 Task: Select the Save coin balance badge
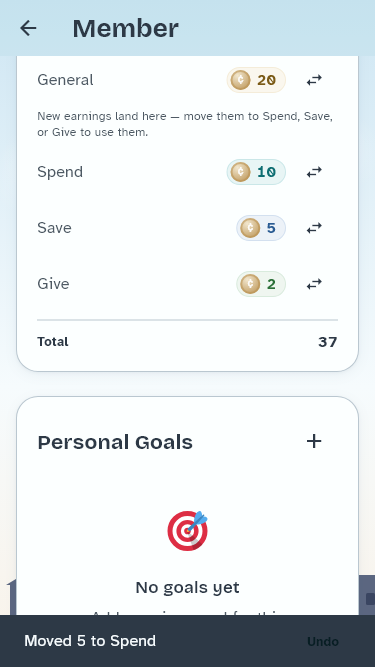261,228
